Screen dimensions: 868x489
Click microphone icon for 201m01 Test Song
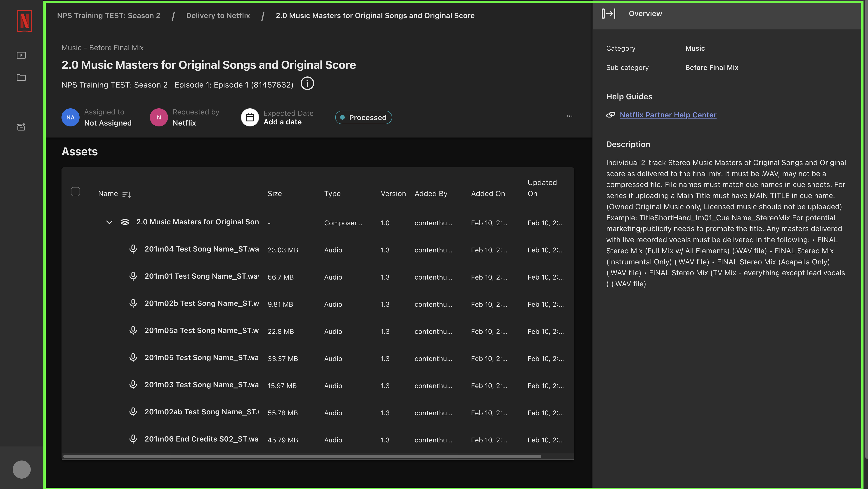(133, 276)
